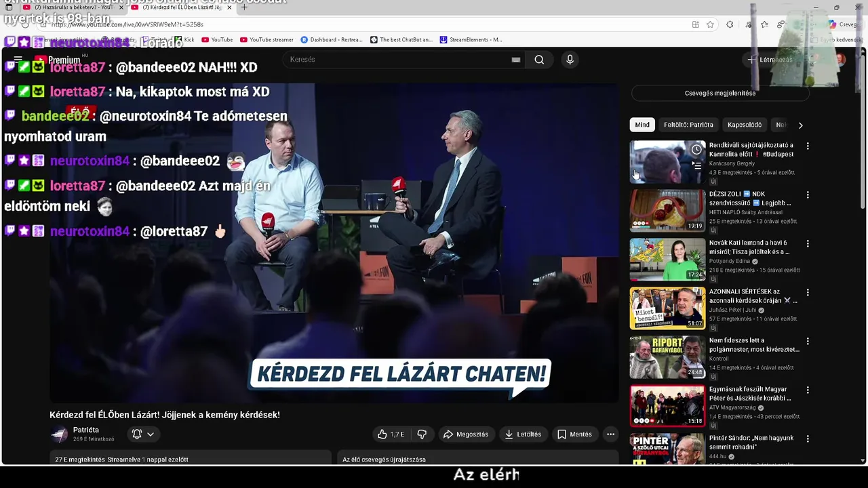The height and width of the screenshot is (488, 868).
Task: Expand notification options dropdown arrow
Action: (151, 434)
